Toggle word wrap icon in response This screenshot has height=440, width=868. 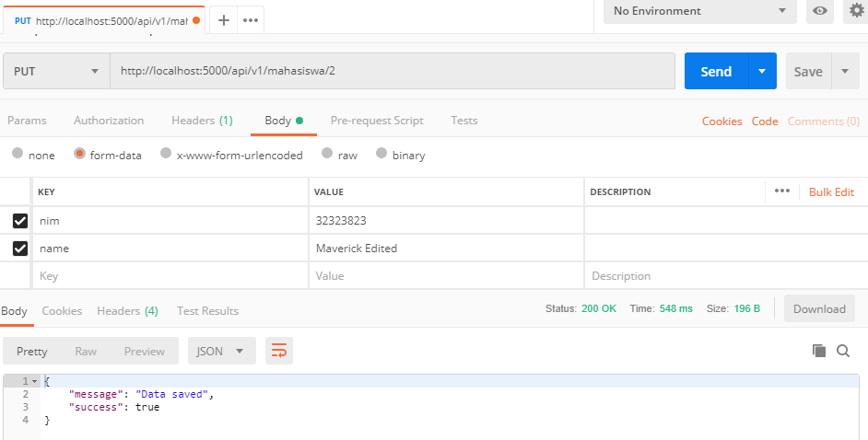pos(279,351)
